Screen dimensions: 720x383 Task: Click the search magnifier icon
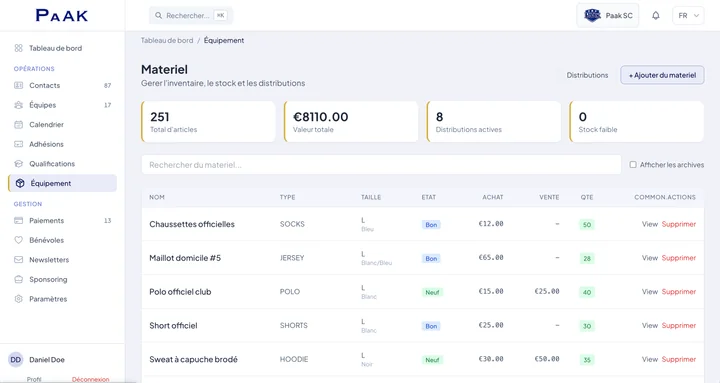click(158, 16)
